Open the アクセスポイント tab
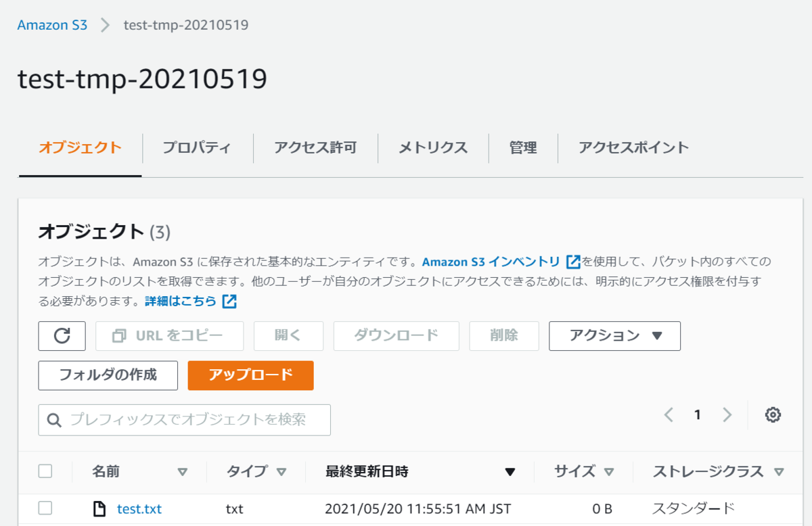 (x=633, y=148)
